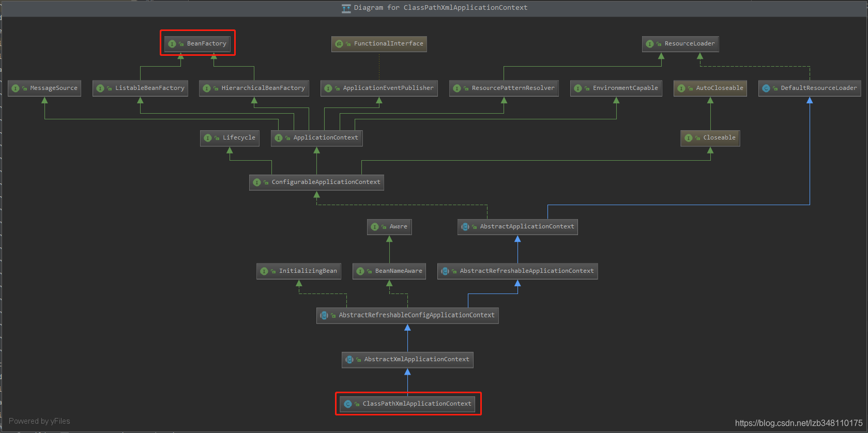Click the interface icon on ApplicationContext
Screen dimensions: 868x433
pos(279,138)
